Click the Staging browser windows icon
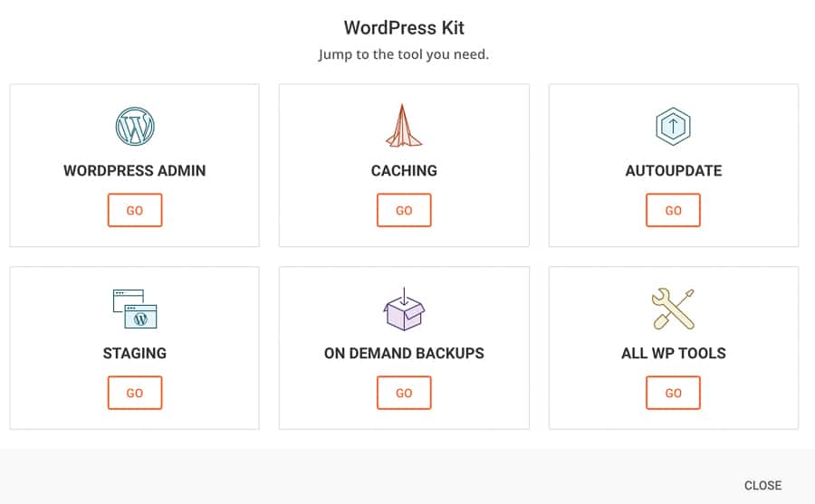 [134, 309]
